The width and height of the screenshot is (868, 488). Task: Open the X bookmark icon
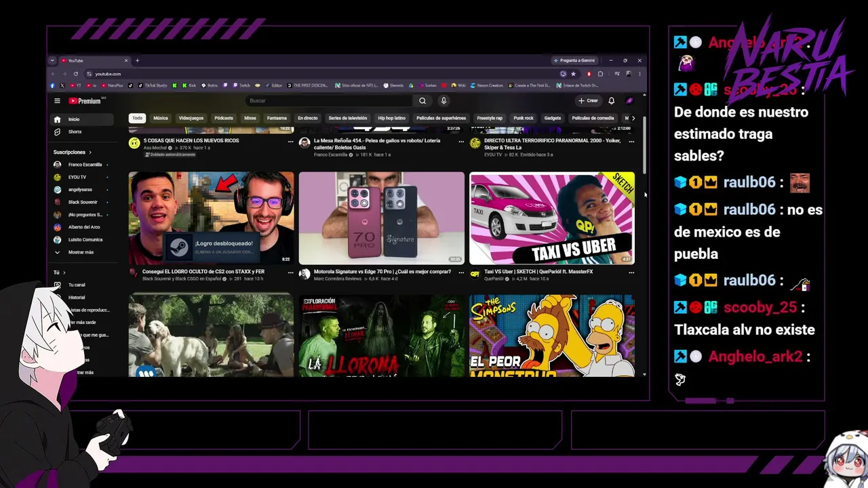[x=62, y=85]
